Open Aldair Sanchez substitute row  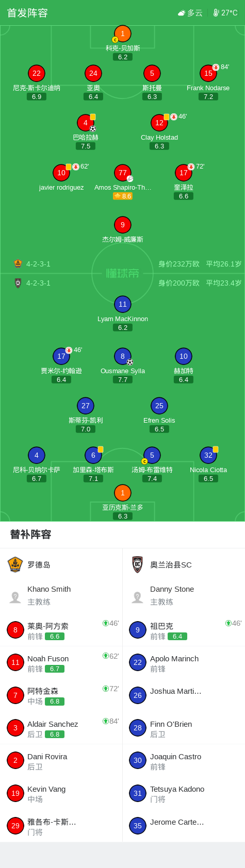[61, 728]
